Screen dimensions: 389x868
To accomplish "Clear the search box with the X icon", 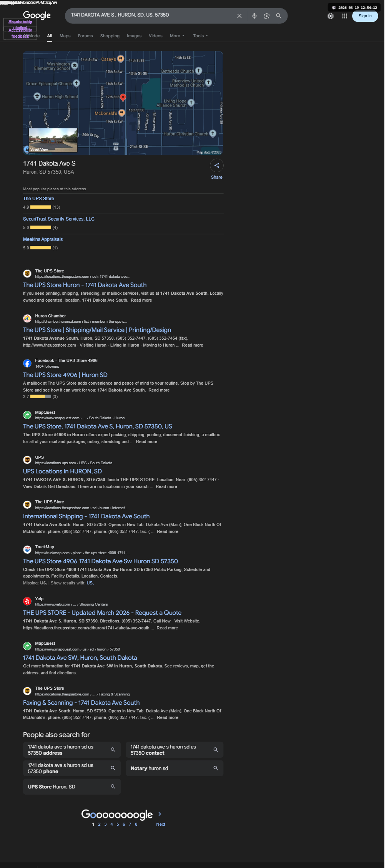I will (239, 16).
